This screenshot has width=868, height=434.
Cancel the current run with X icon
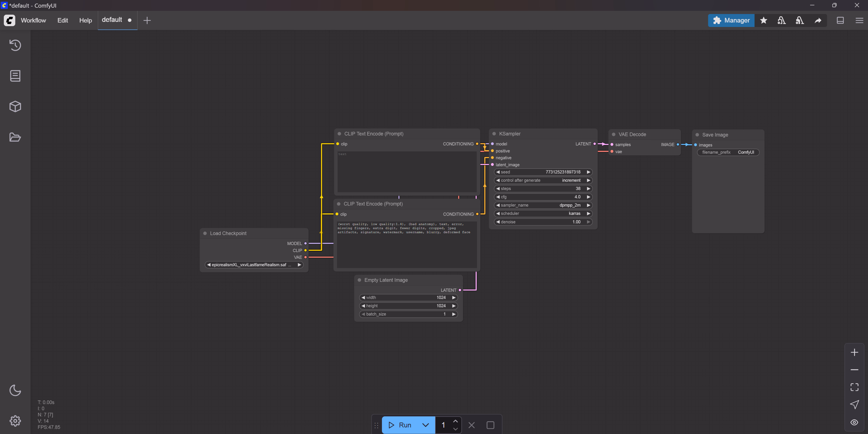[471, 425]
